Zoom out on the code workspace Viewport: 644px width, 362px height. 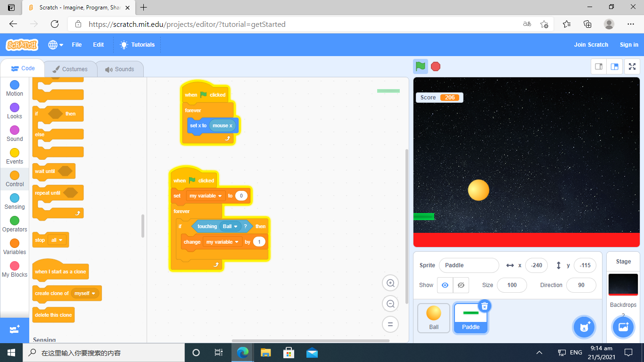390,304
